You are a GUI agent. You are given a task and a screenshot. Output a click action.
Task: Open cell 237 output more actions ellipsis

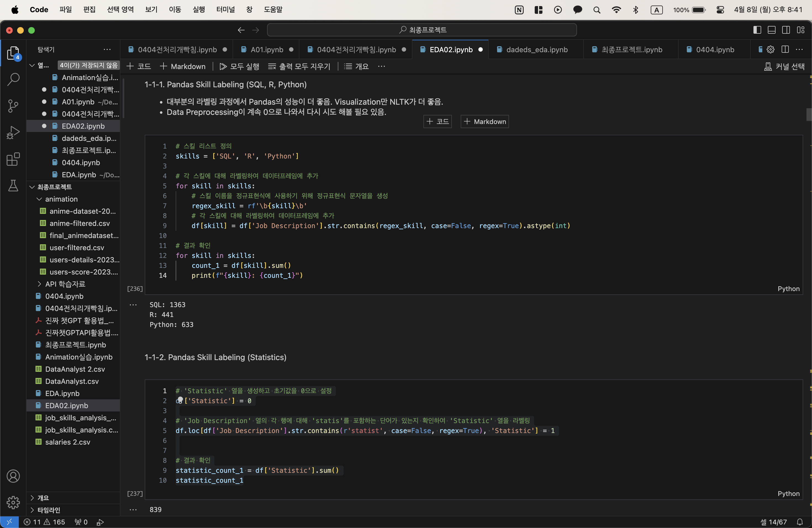point(133,509)
